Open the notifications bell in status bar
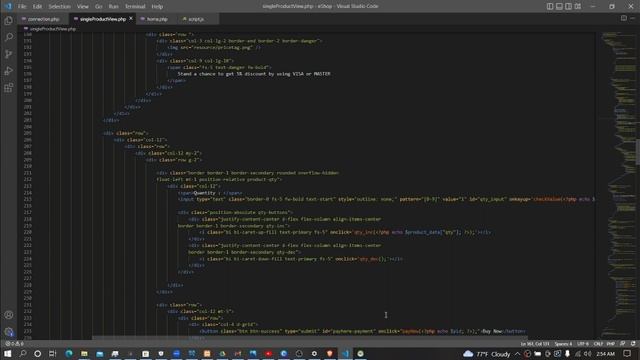This screenshot has width=640, height=360. click(x=633, y=344)
